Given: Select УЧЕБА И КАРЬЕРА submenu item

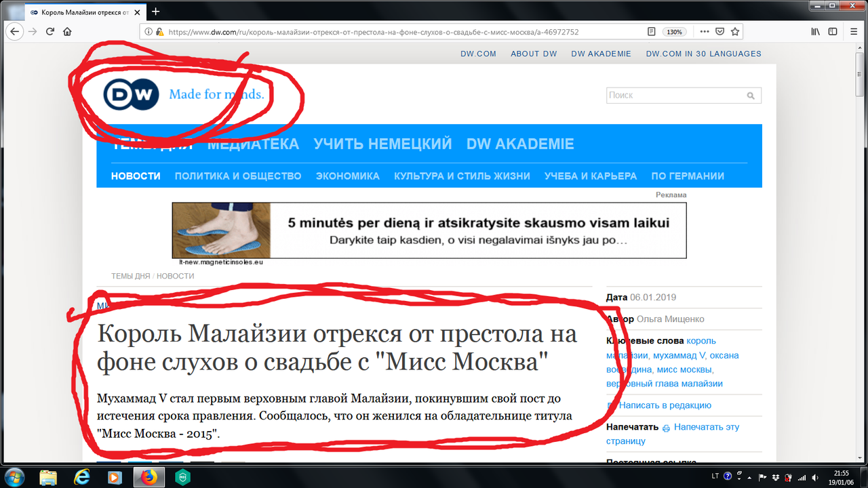Looking at the screenshot, I should (x=591, y=176).
